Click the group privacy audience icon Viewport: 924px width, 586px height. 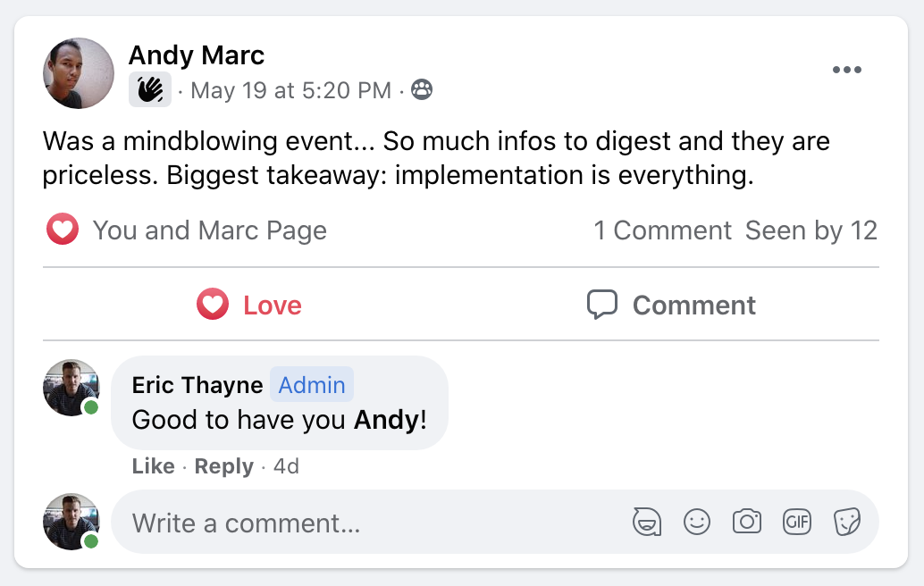click(x=421, y=89)
